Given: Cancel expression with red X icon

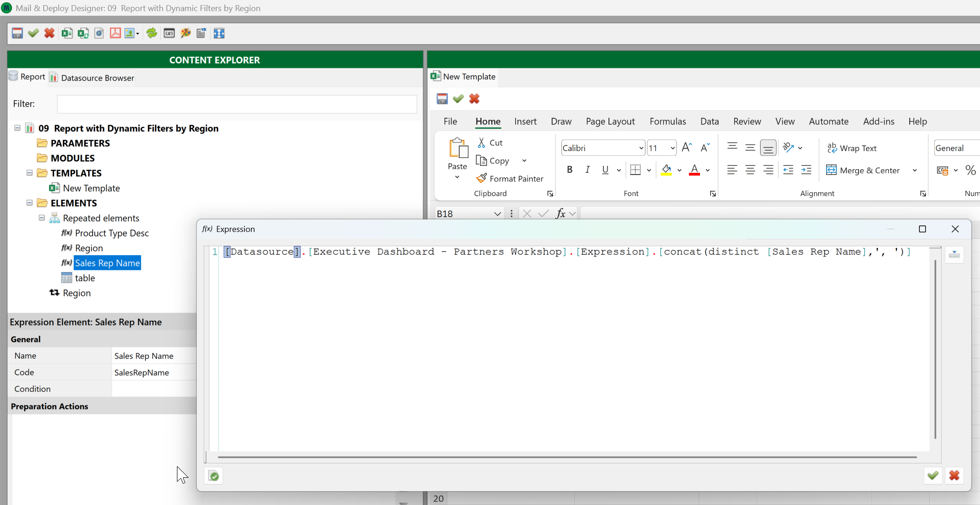Looking at the screenshot, I should pyautogui.click(x=954, y=475).
